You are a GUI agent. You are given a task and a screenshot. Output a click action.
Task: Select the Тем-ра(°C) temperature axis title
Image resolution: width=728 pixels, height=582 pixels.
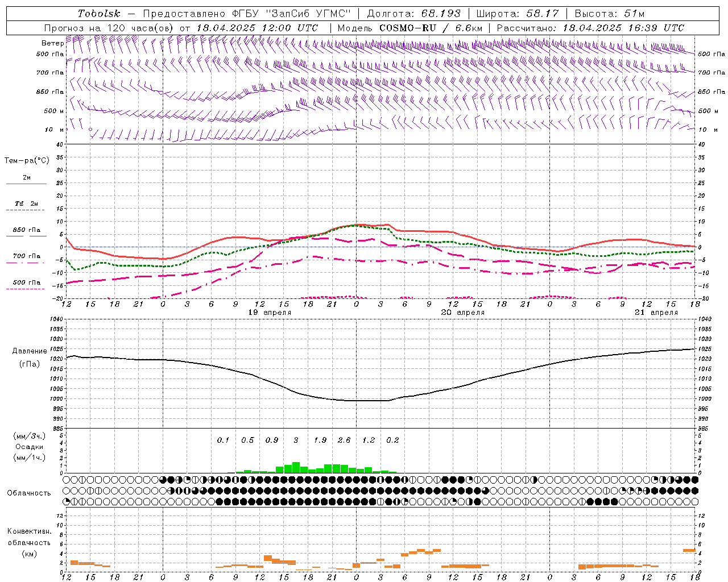point(27,161)
